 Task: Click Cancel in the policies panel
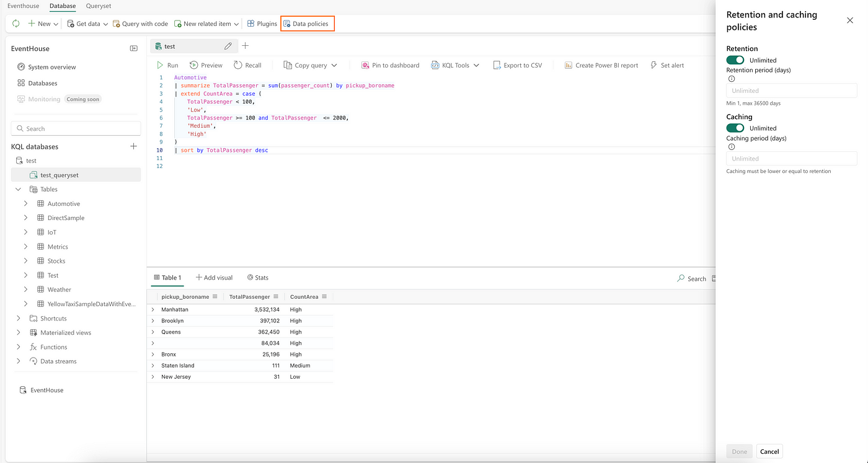click(769, 451)
